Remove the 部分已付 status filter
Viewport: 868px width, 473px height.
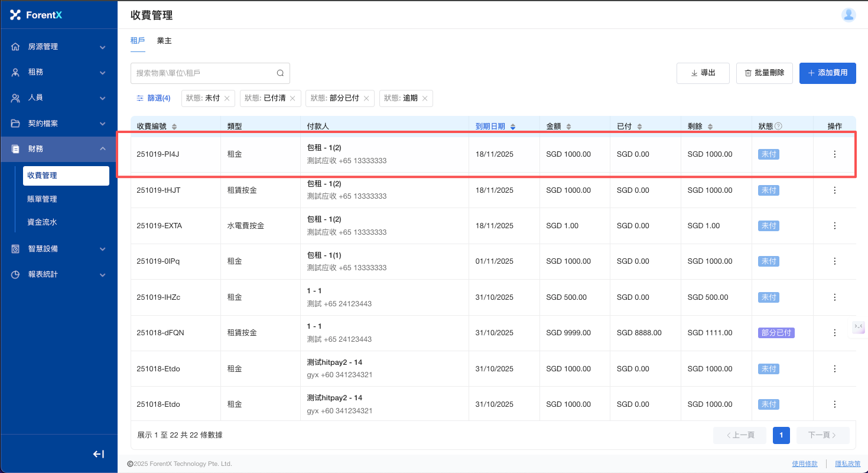click(366, 99)
